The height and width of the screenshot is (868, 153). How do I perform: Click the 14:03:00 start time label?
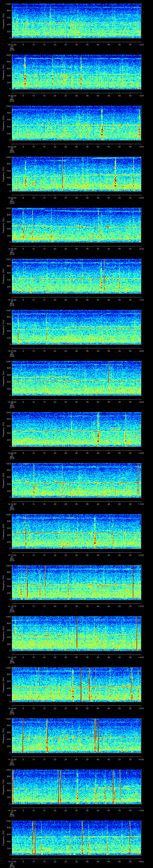pyautogui.click(x=12, y=147)
